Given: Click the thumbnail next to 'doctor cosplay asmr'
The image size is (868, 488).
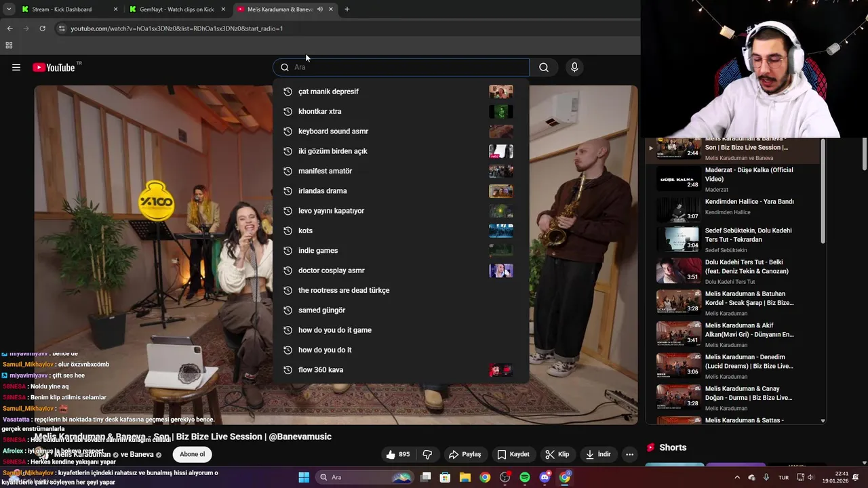Looking at the screenshot, I should pos(501,270).
